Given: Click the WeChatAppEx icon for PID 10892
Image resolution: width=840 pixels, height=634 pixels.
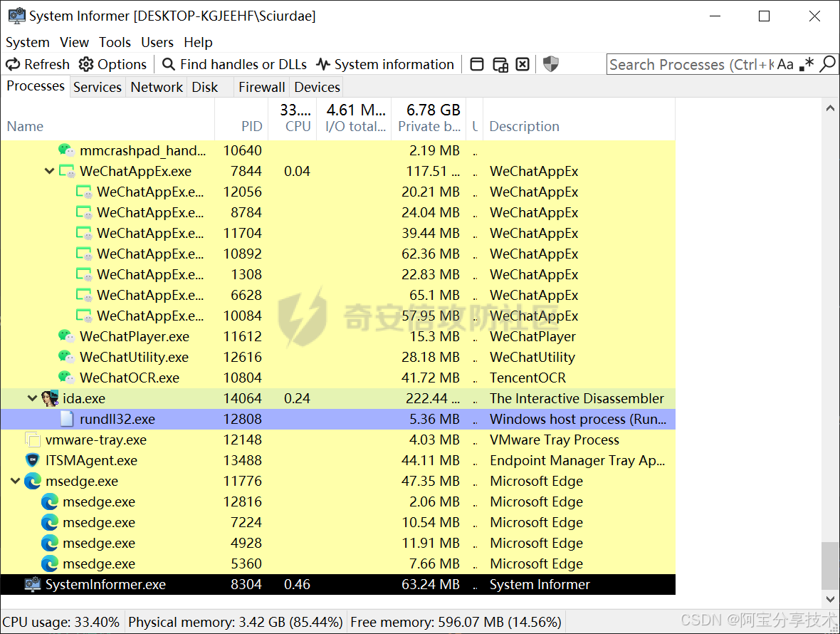Looking at the screenshot, I should [x=84, y=254].
